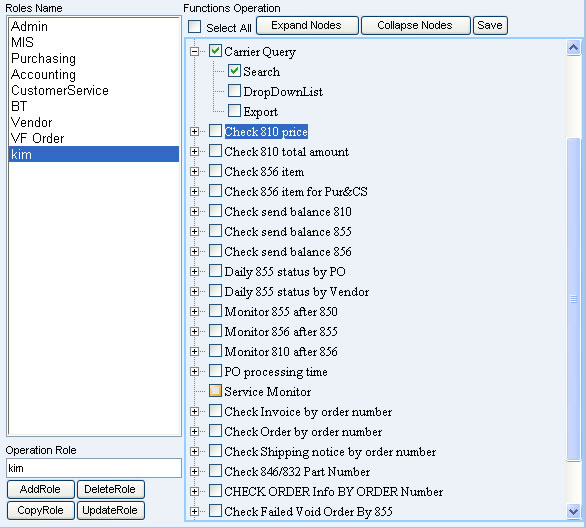Tick Check Failed Void Order By 855 checkbox

pos(215,510)
